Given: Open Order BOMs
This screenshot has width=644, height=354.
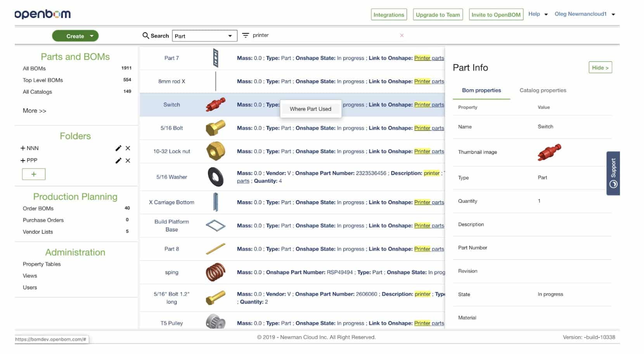Looking at the screenshot, I should [38, 208].
